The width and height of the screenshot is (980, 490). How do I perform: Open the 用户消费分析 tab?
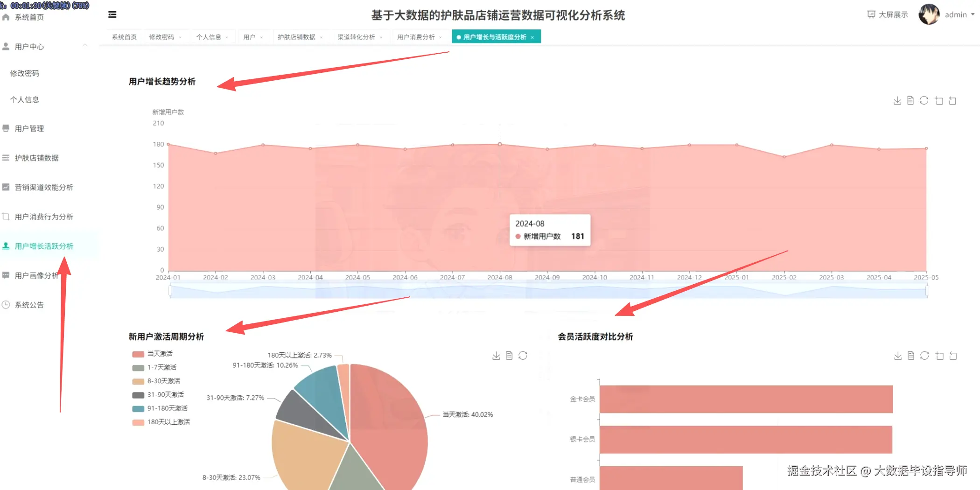point(415,37)
